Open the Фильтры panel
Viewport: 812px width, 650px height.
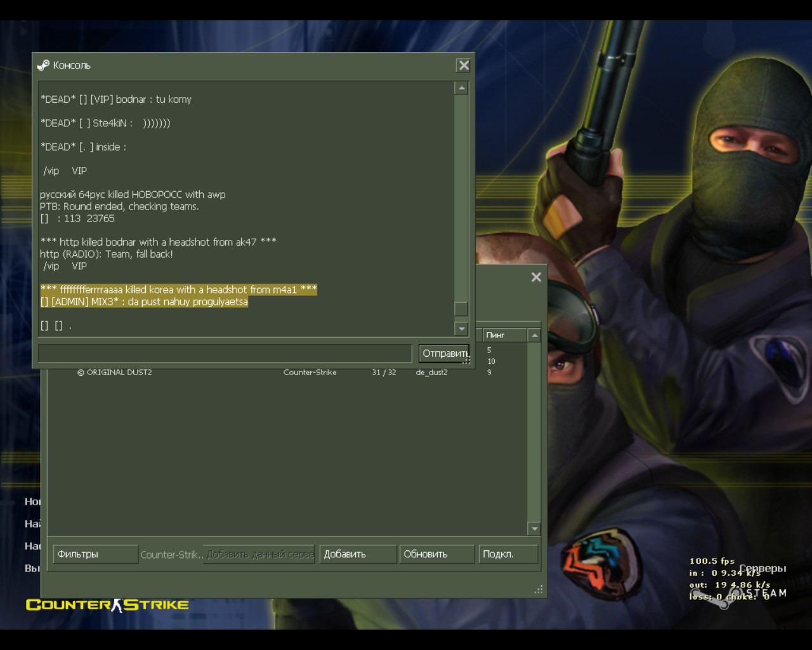coord(95,554)
